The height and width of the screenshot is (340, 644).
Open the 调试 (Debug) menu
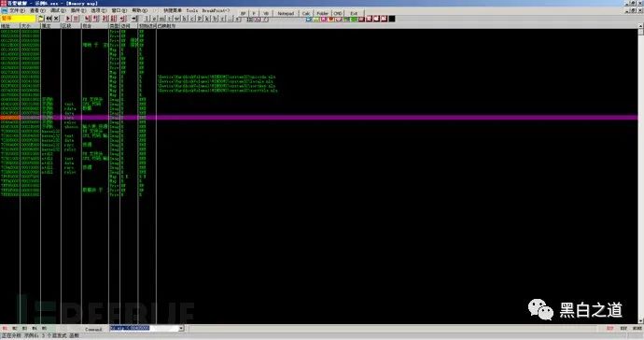click(x=57, y=10)
